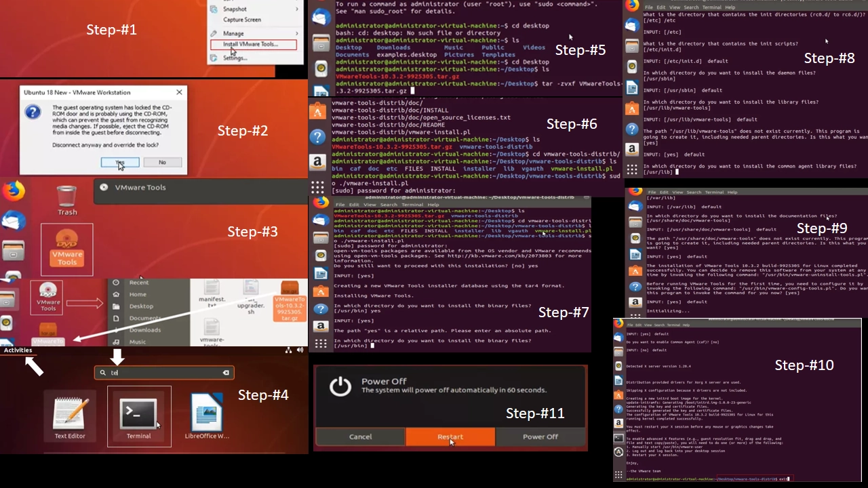Click the application search field containing te
868x488 pixels.
click(x=165, y=372)
